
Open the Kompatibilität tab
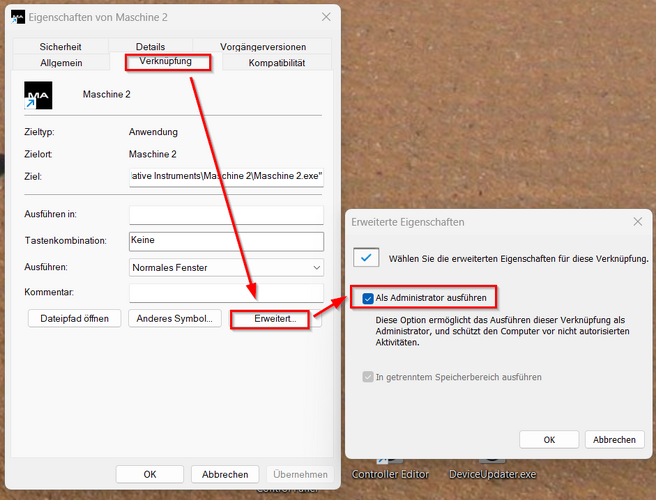pyautogui.click(x=277, y=63)
